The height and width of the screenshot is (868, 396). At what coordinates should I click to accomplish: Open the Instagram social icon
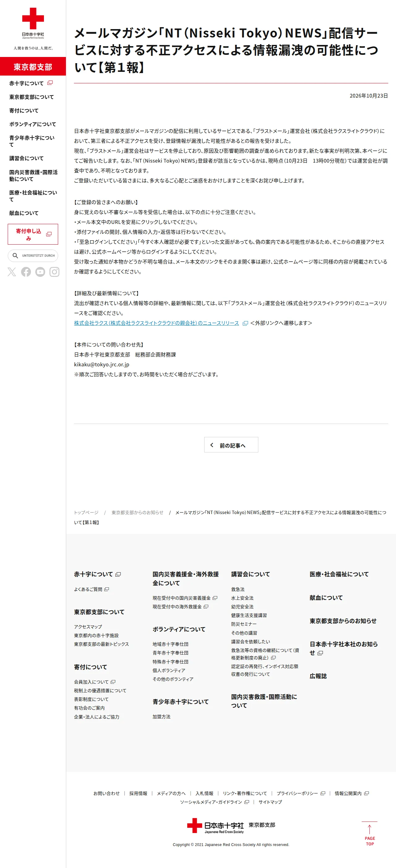54,272
